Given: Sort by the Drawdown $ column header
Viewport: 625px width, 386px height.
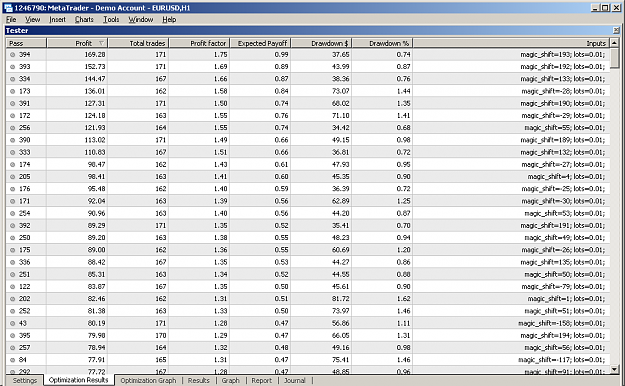Looking at the screenshot, I should (321, 43).
